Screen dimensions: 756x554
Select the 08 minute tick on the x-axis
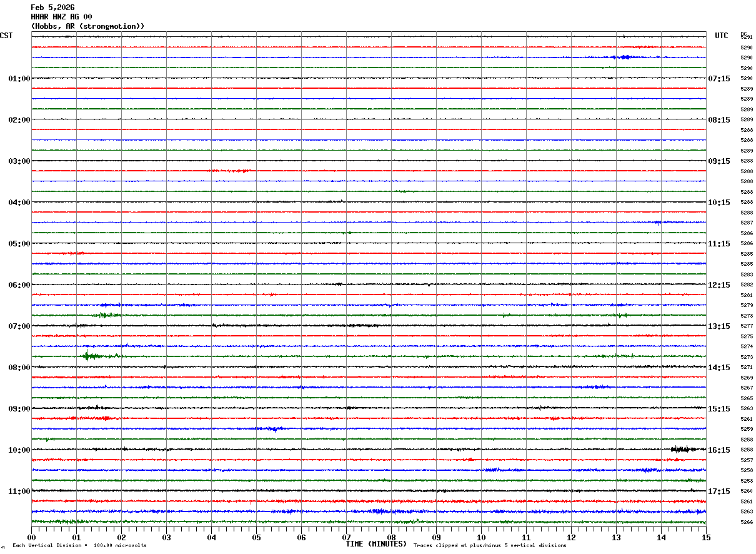[391, 537]
